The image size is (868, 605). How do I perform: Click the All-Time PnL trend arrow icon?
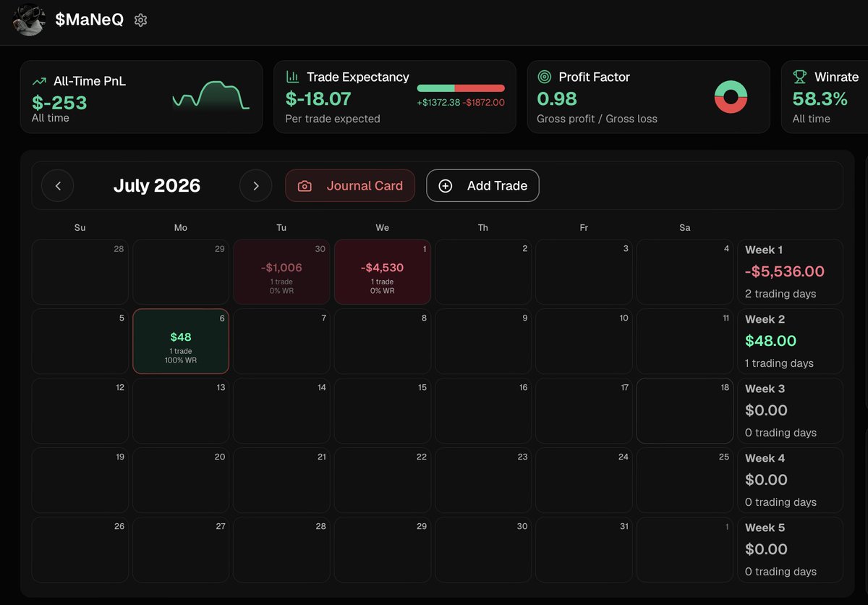39,82
